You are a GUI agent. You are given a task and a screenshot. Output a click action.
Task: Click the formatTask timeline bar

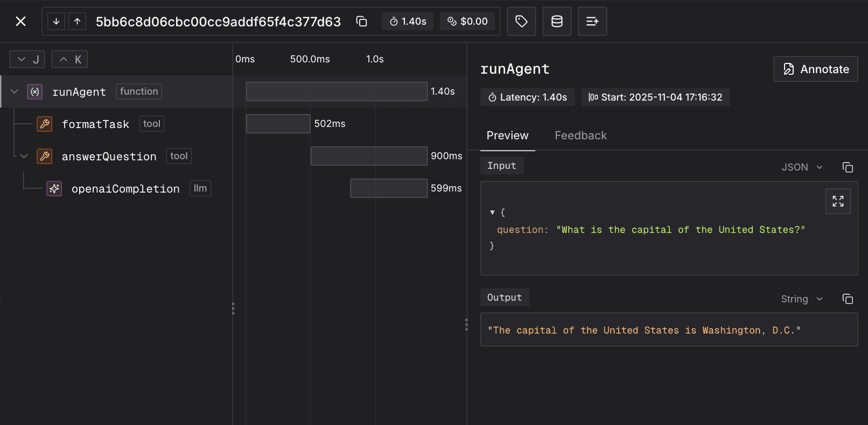(278, 124)
